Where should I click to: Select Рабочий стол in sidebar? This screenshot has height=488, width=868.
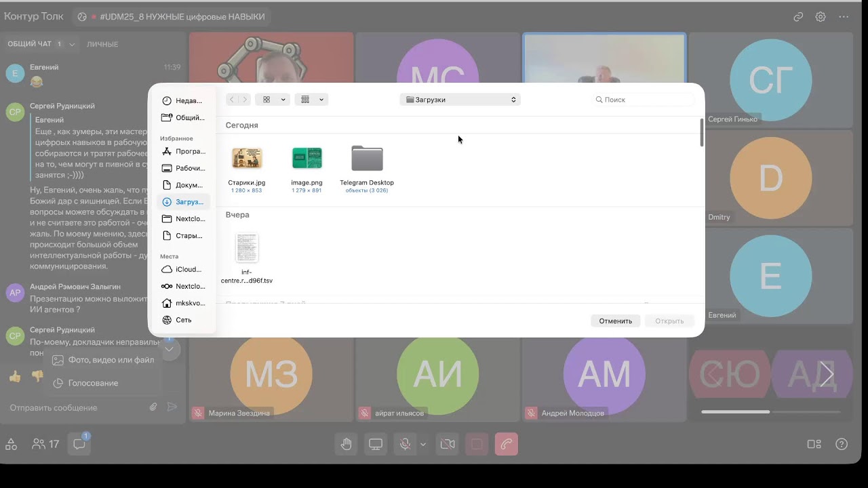click(x=183, y=168)
